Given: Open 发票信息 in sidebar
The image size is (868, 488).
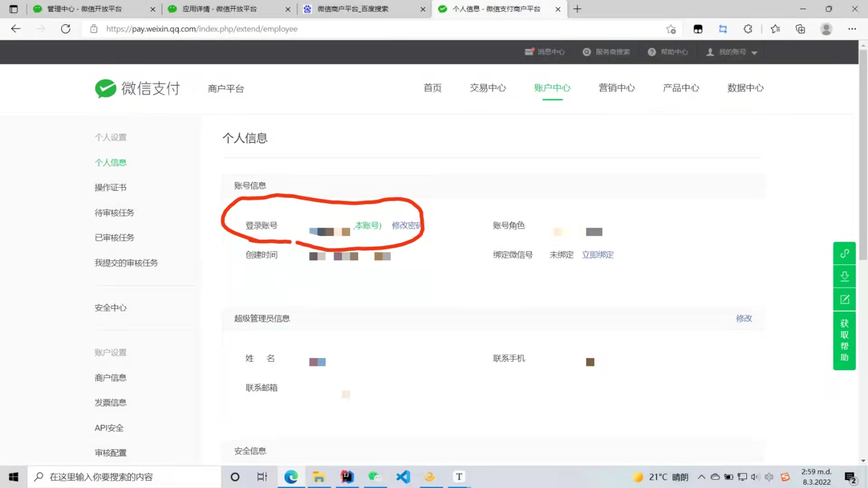Looking at the screenshot, I should pos(111,403).
